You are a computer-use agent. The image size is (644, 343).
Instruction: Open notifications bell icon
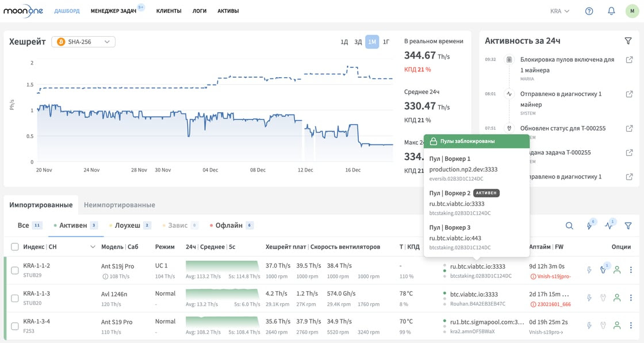(611, 11)
